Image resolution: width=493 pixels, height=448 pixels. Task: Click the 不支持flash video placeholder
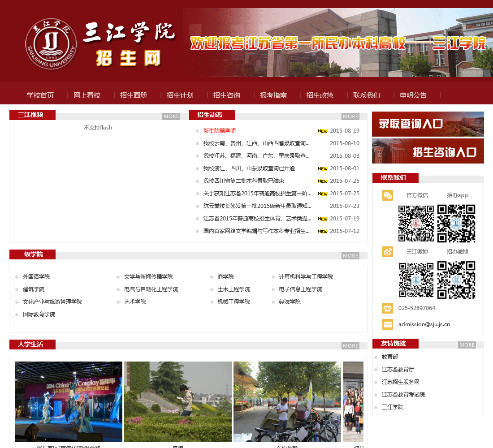pos(98,128)
